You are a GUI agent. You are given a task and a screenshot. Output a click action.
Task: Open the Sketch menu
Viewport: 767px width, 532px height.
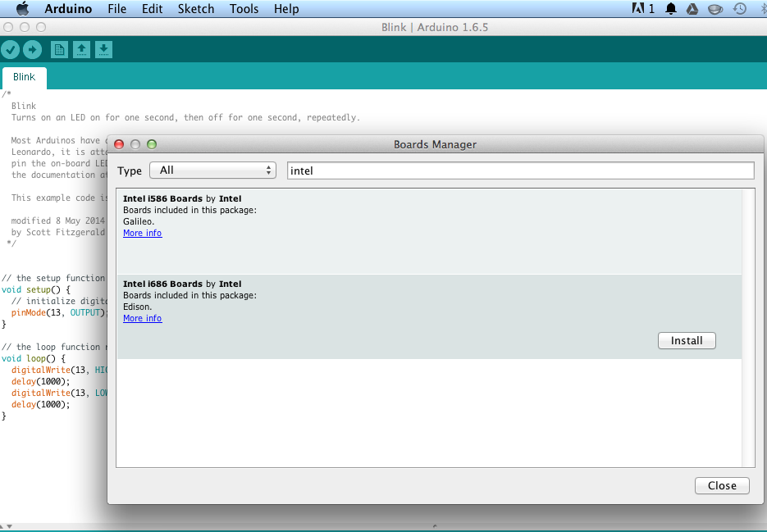(x=196, y=9)
